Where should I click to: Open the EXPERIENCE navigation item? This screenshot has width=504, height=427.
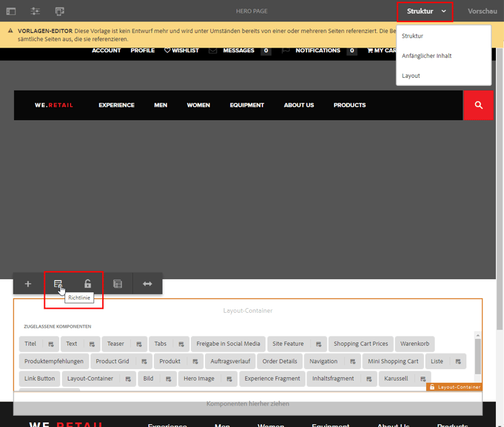tap(116, 105)
